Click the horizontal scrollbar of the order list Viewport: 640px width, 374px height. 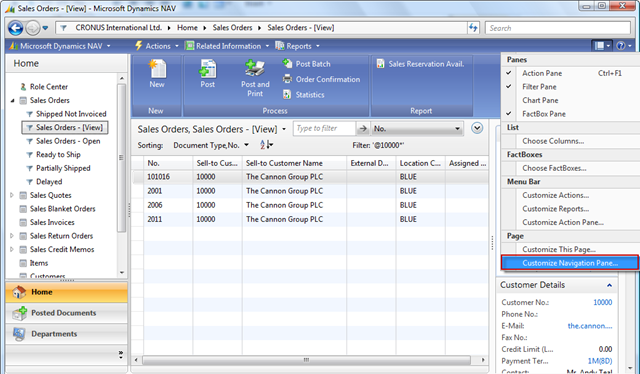306,360
